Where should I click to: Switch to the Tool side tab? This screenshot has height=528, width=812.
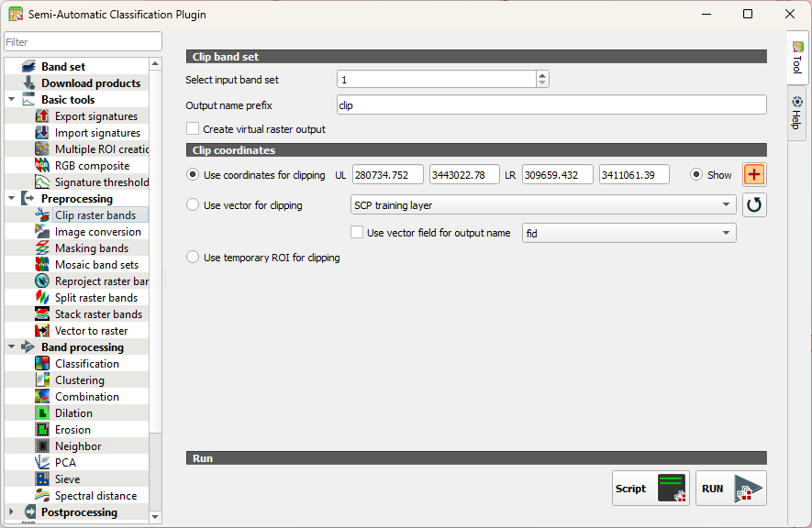click(x=796, y=58)
